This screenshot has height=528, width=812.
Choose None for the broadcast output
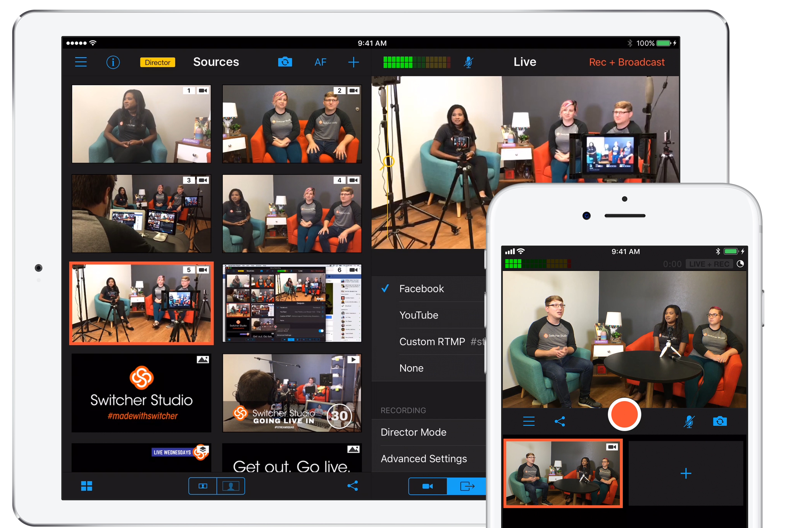click(411, 368)
